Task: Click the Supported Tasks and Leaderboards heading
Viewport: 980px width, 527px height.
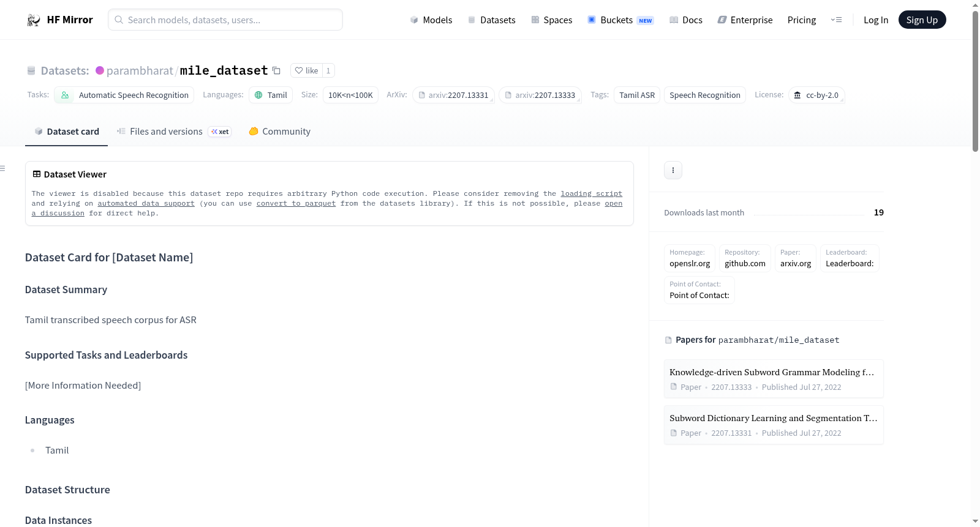Action: click(x=106, y=355)
